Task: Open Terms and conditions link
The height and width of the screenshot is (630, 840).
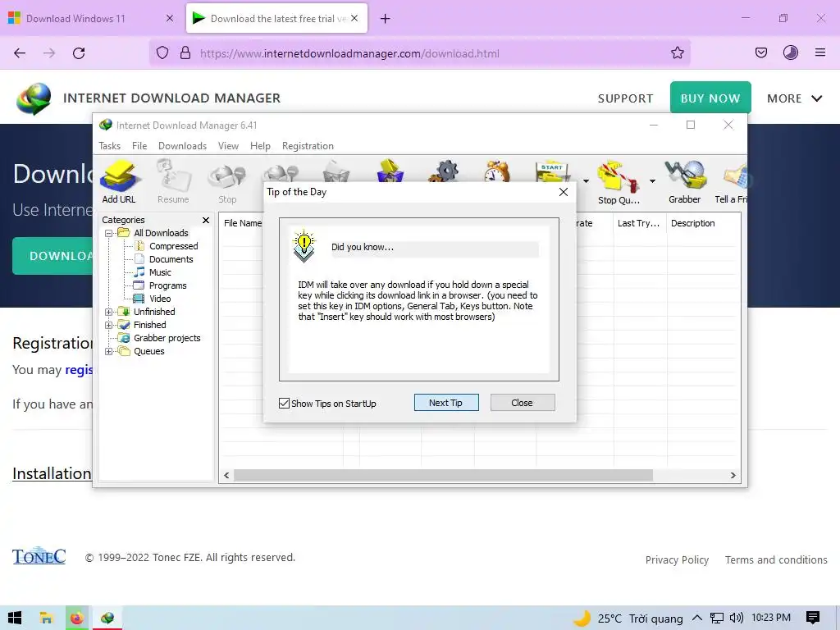Action: (x=776, y=559)
